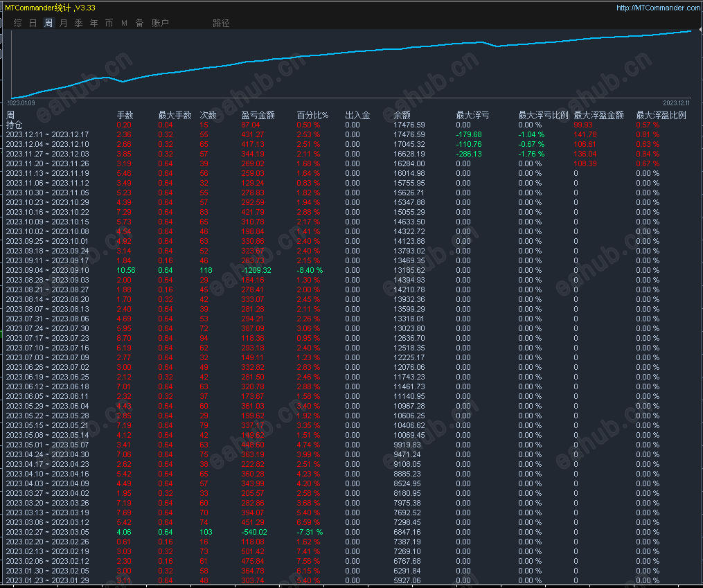Open the 月 monthly statistics tab
The height and width of the screenshot is (588, 703).
(x=64, y=23)
